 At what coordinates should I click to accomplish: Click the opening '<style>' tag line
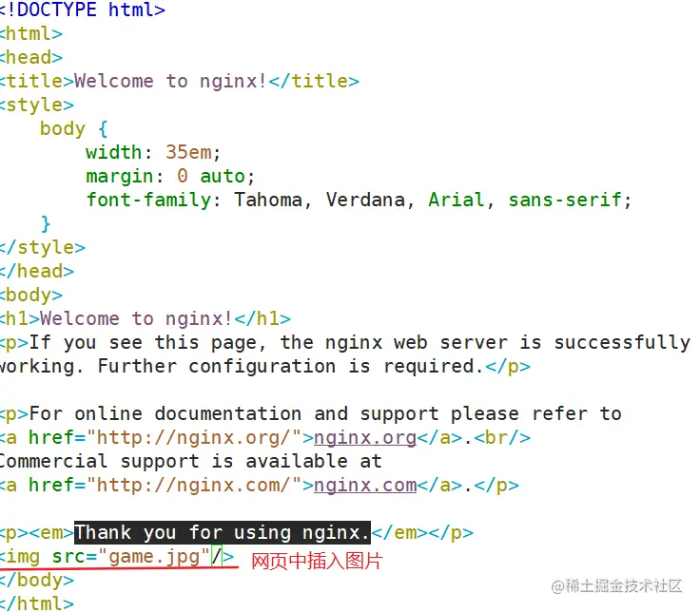point(37,105)
